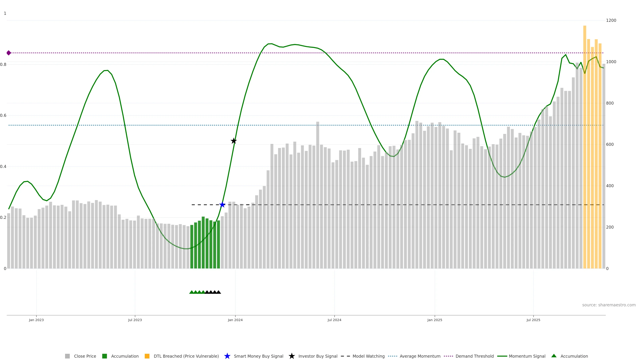644x362 pixels.
Task: Click the green Accumulation color swatch in legend
Action: pos(104,356)
